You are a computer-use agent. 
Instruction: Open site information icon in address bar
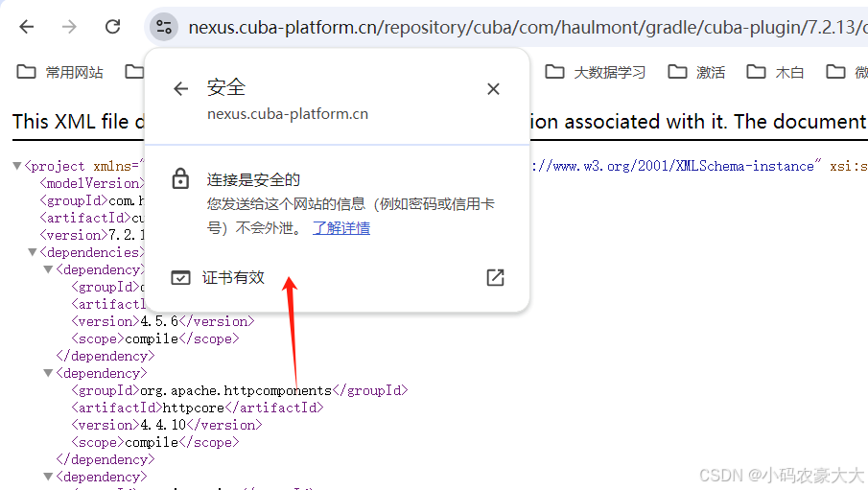tap(164, 27)
